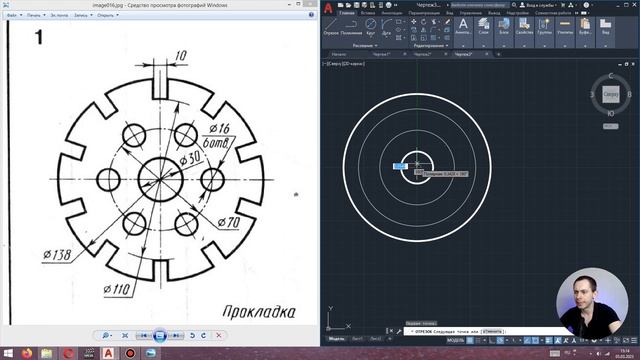Open the Properties (Свойства) panel
Viewport: 640px width, 360px height.
[x=524, y=27]
